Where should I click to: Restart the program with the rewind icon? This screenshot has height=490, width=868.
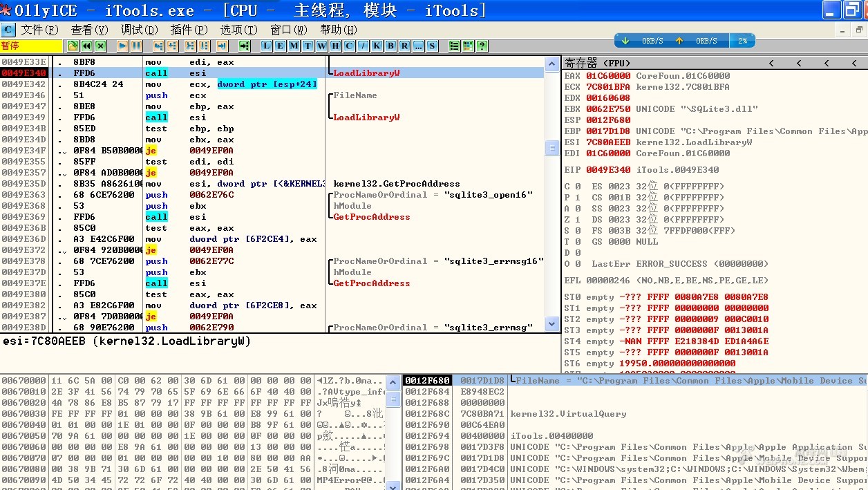point(86,46)
